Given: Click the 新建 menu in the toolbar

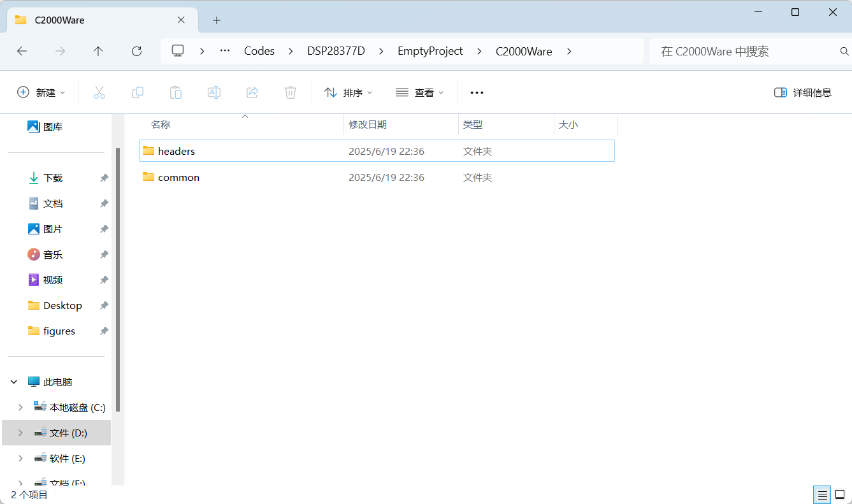Looking at the screenshot, I should [41, 92].
